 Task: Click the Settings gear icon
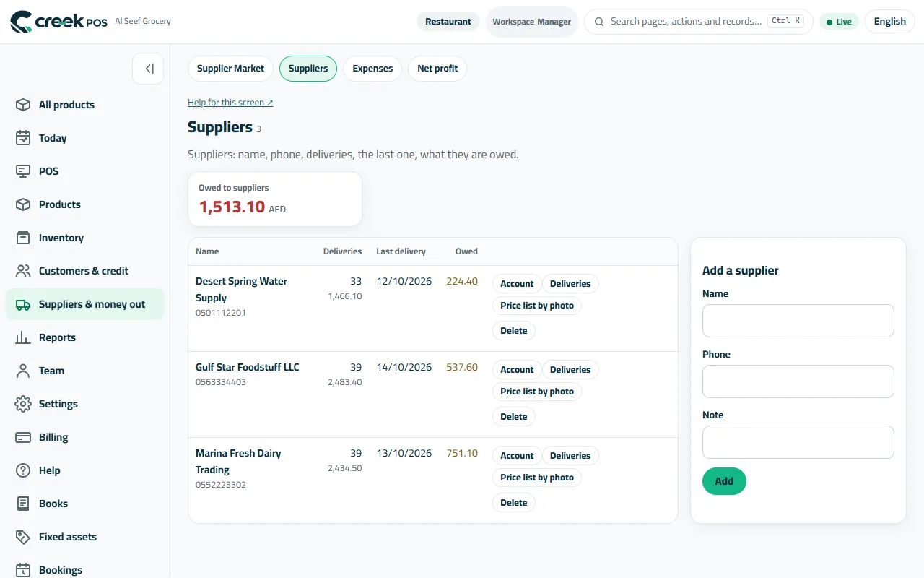click(x=23, y=404)
